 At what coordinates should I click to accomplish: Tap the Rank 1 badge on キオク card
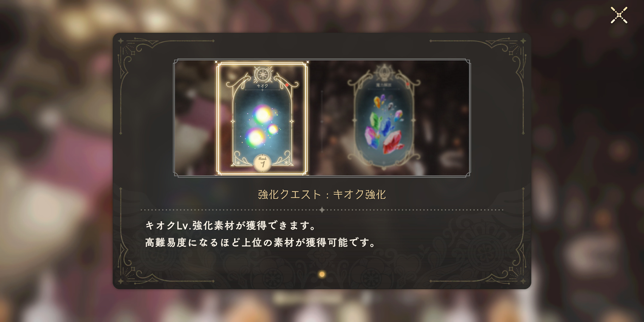pyautogui.click(x=262, y=163)
